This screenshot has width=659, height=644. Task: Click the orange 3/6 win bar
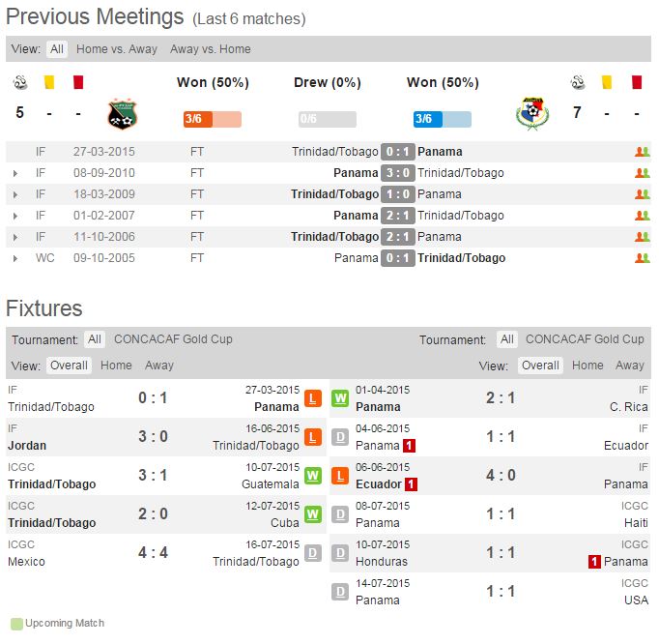pyautogui.click(x=212, y=119)
